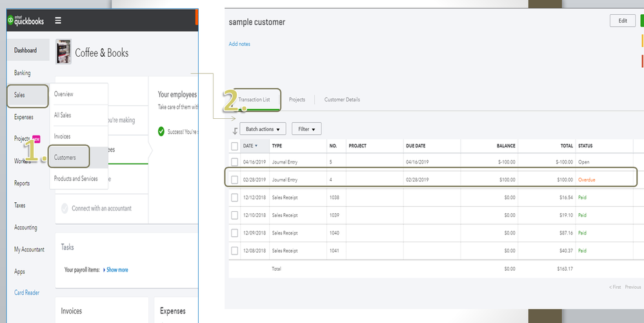Sort by the DATE column arrow
Viewport: 644px width, 323px height.
pos(256,146)
